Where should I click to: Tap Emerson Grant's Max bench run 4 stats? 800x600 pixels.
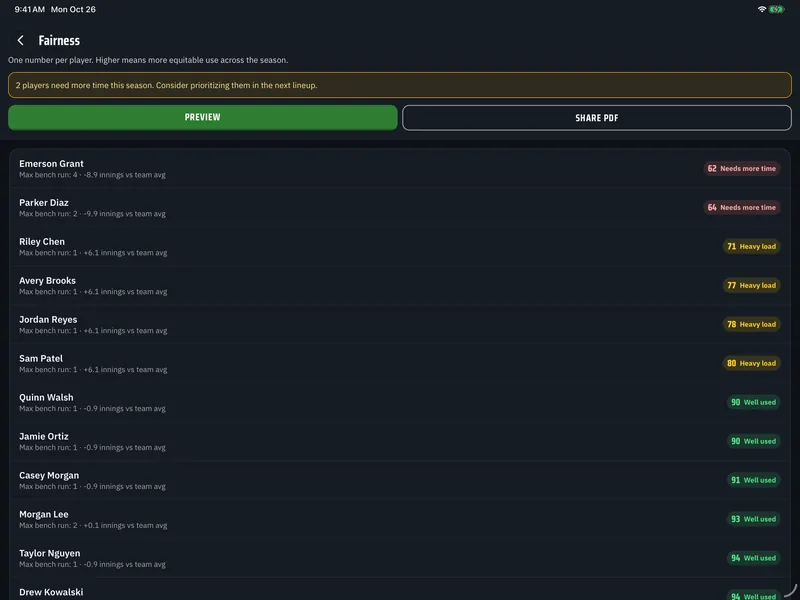(92, 175)
